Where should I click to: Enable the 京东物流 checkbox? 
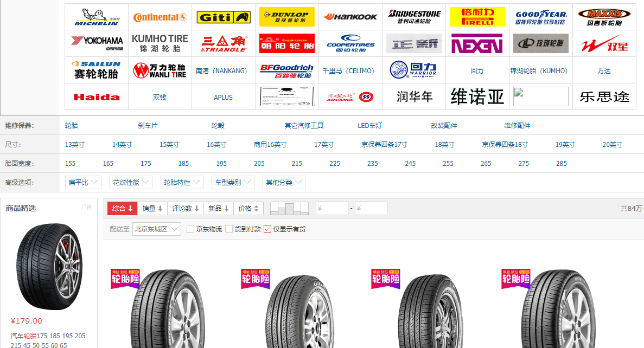pyautogui.click(x=190, y=229)
